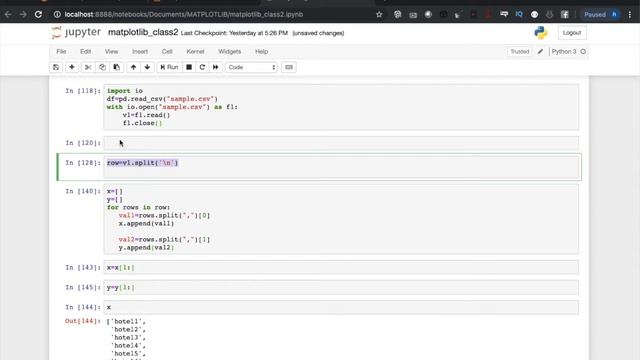This screenshot has width=640, height=360.
Task: Open the Insert menu
Action: pyautogui.click(x=140, y=51)
